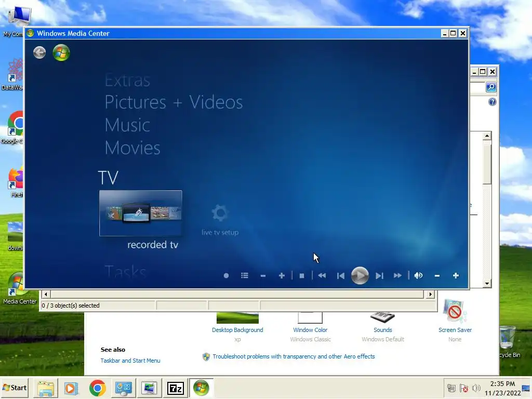This screenshot has width=532, height=399.
Task: Open Troubleshoot transparency and Aero effects link
Action: tap(294, 356)
